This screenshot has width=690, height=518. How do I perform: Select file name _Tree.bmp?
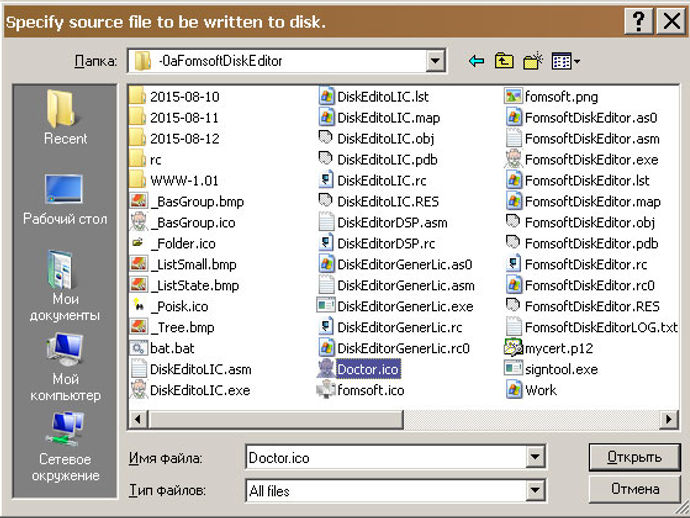(x=182, y=327)
